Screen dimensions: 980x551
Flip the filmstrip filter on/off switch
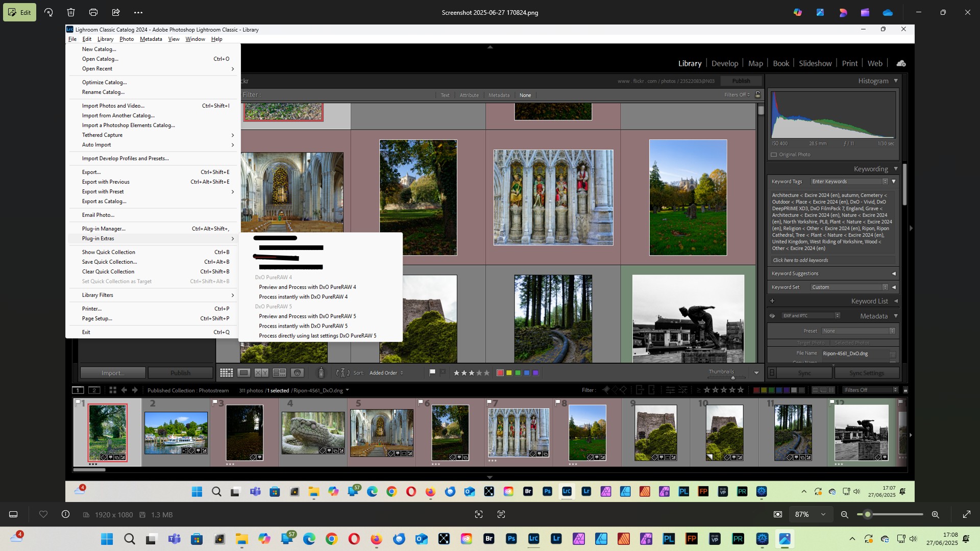click(905, 390)
